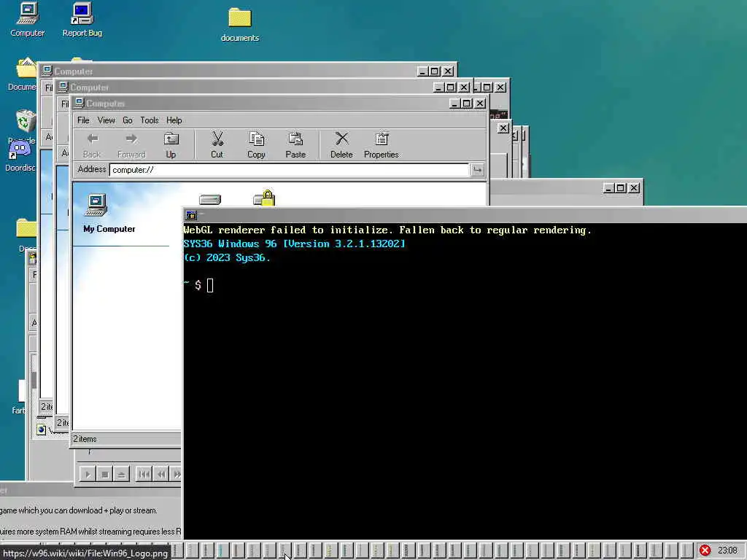
Task: Click the '2 items' status bar text
Action: (x=85, y=439)
